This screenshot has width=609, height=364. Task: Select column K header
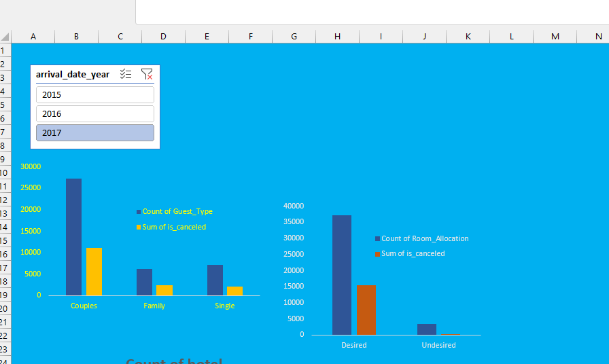(x=468, y=37)
